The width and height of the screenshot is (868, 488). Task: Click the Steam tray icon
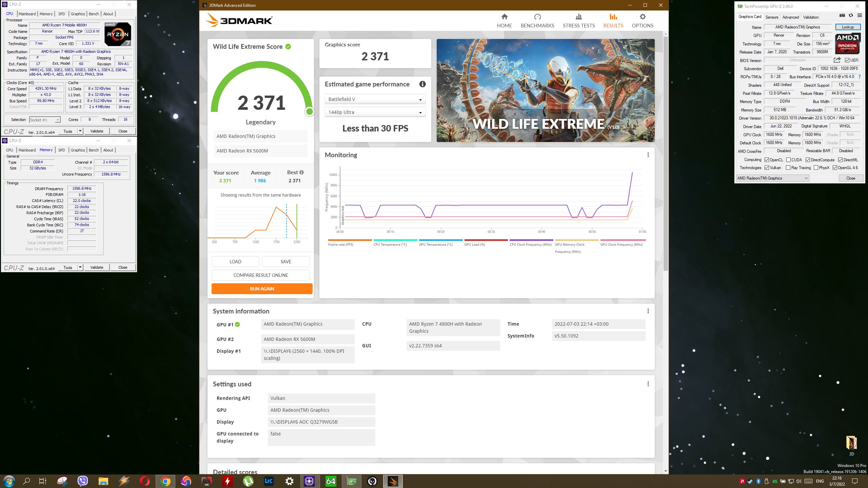pos(750,481)
